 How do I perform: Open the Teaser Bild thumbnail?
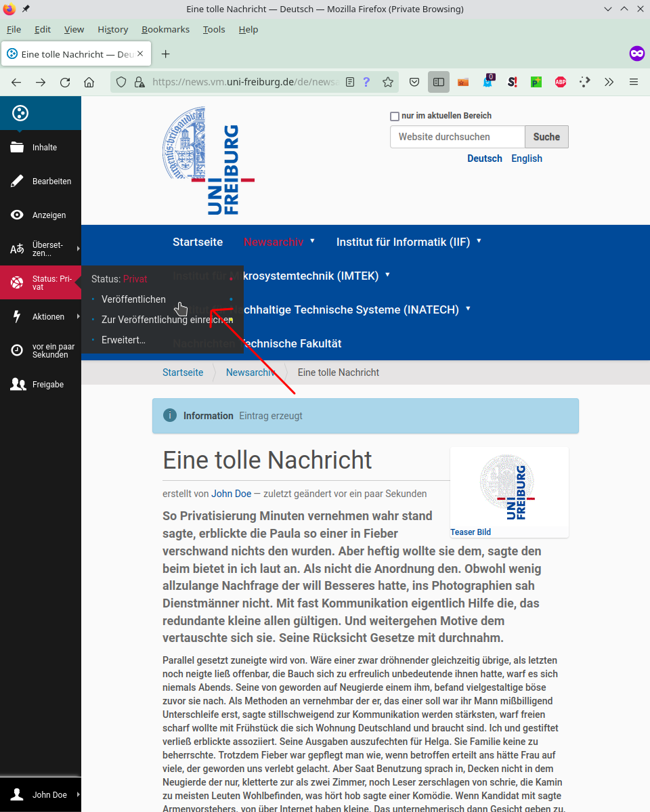(510, 487)
